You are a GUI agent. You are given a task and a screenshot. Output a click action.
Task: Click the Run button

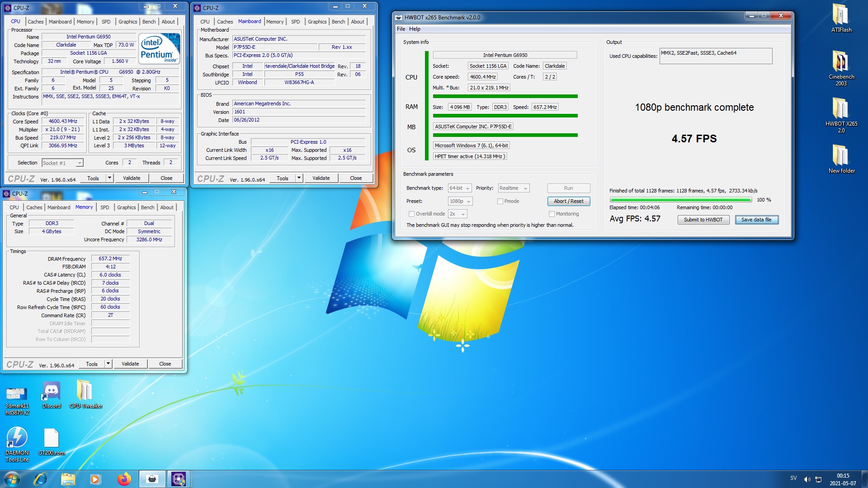[568, 188]
